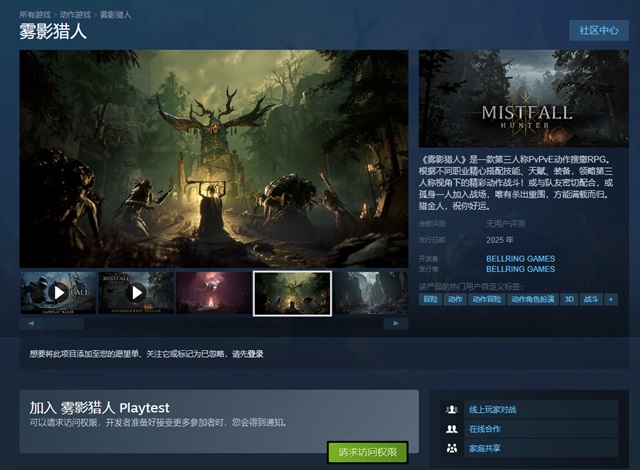
Task: Click the thumbnail strip scrollbar handle
Action: pyautogui.click(x=64, y=324)
